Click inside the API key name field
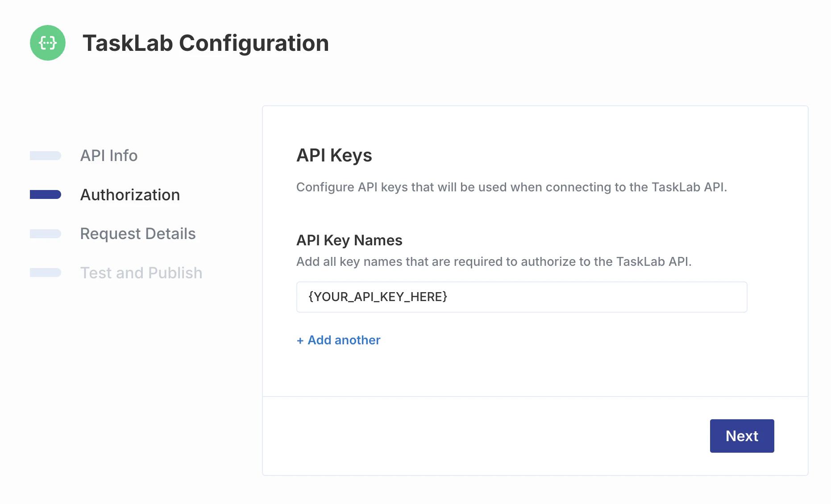Screen dimensions: 831x504 [x=521, y=297]
